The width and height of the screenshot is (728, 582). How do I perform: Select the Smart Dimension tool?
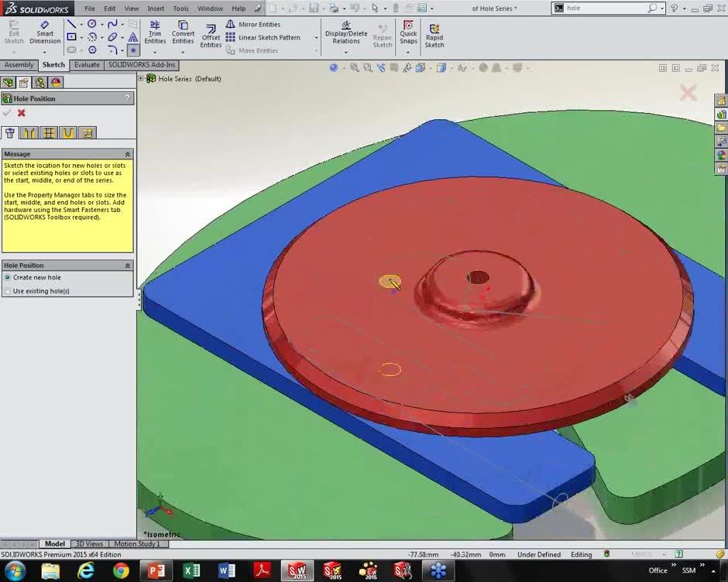(45, 32)
